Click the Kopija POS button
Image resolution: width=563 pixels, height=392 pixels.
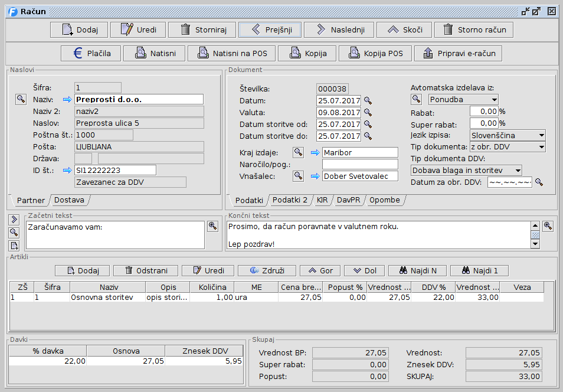tap(375, 54)
